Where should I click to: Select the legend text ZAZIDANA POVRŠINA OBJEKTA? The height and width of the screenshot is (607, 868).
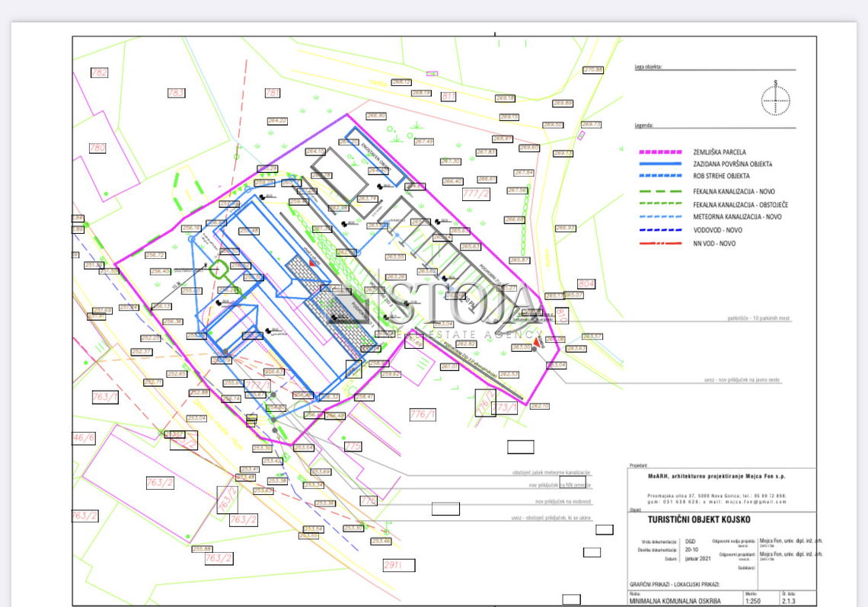[732, 164]
